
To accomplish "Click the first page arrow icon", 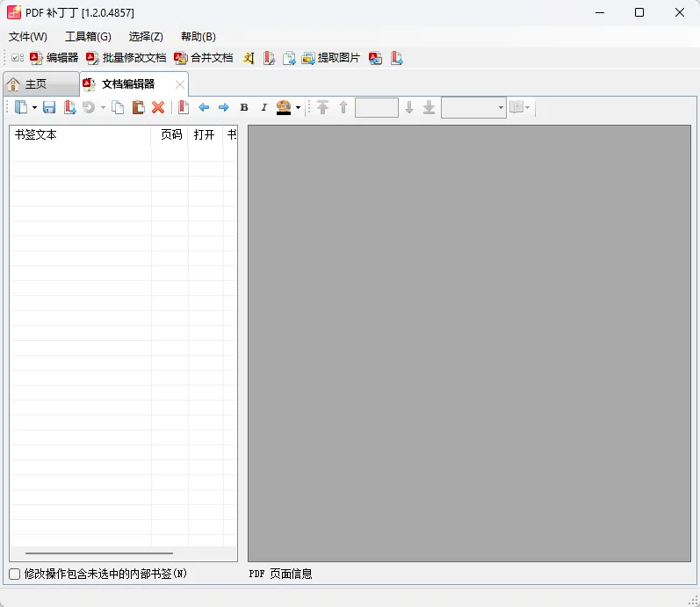I will (x=322, y=107).
